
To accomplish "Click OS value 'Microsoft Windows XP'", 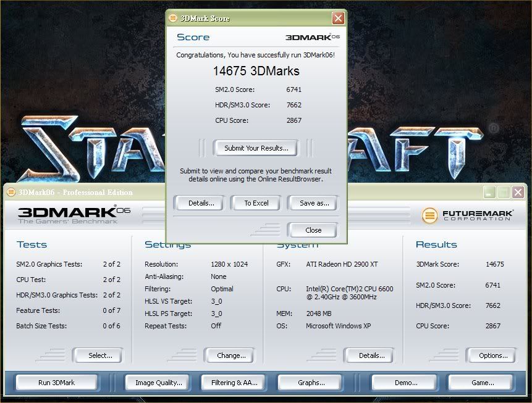I will pos(338,326).
